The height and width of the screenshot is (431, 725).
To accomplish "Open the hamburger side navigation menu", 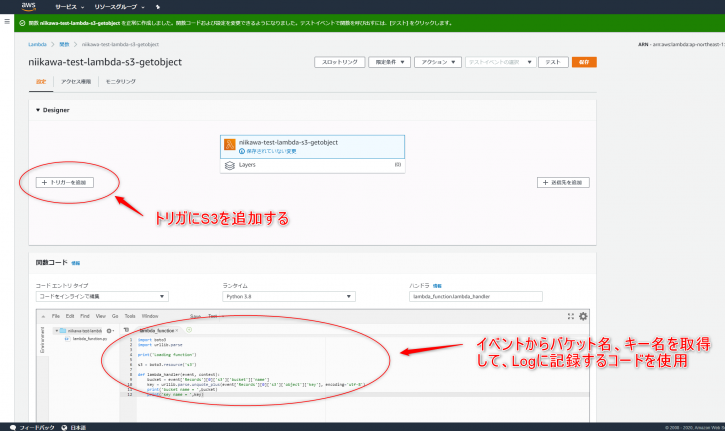I will [7, 21].
